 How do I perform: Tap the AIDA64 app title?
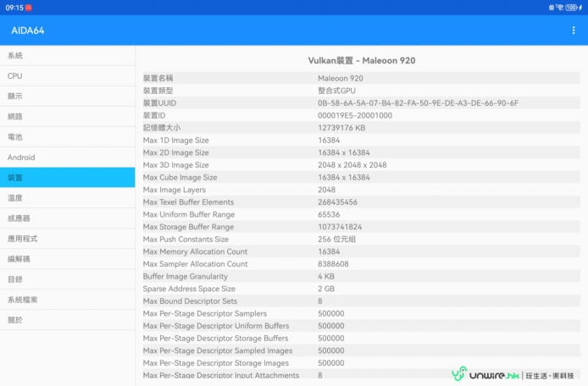pos(28,30)
